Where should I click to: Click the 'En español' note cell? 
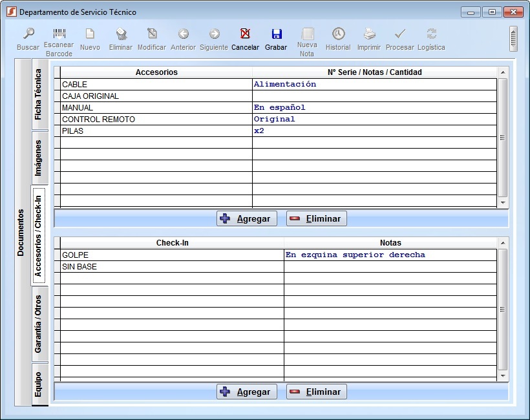click(x=374, y=108)
